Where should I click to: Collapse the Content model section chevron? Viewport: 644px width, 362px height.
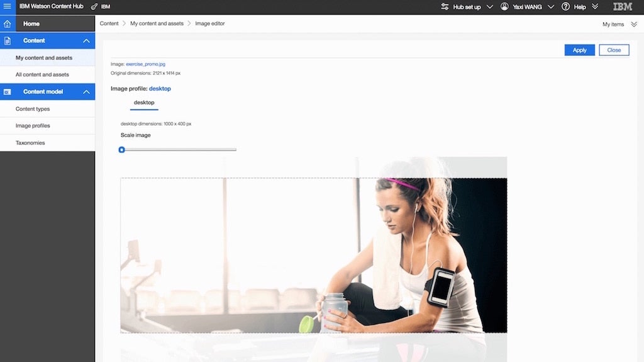86,92
